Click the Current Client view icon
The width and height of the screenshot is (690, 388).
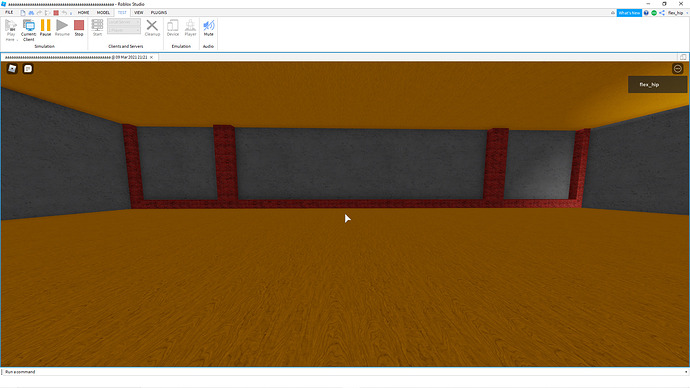(x=29, y=30)
